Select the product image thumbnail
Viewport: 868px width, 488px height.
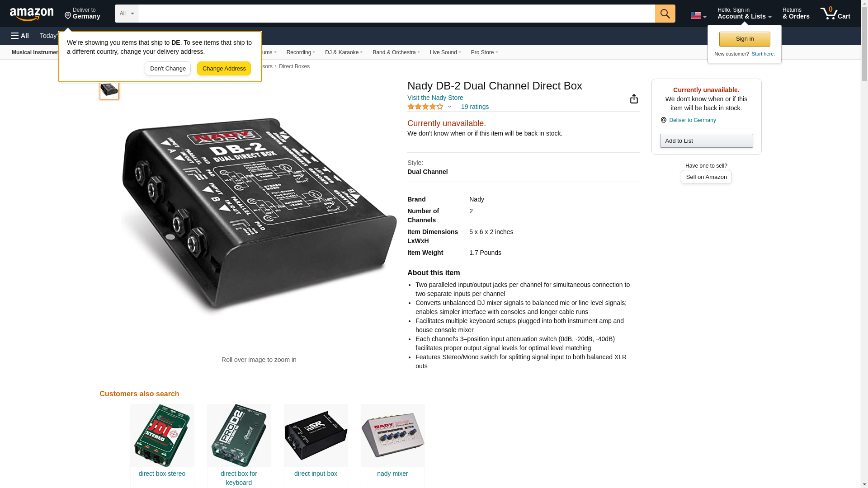click(109, 89)
